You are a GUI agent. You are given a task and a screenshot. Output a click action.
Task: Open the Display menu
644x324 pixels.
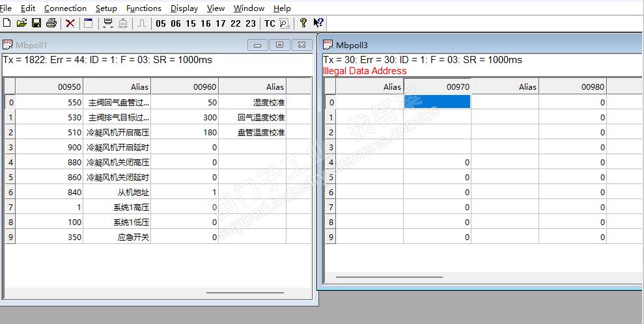184,8
